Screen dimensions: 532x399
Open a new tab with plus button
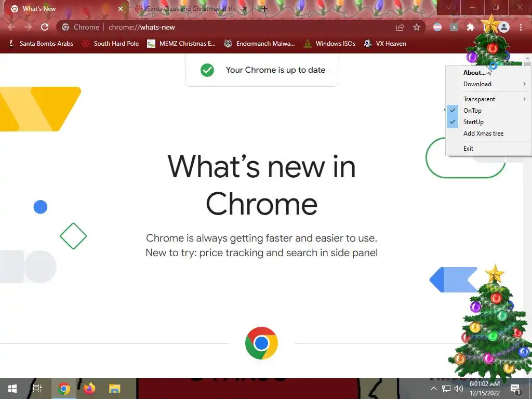click(264, 9)
